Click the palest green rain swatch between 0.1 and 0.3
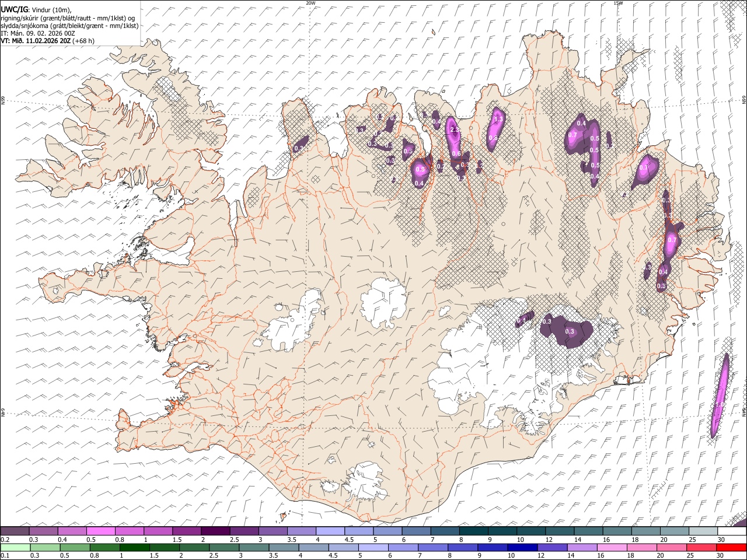The image size is (747, 560). click(x=15, y=547)
